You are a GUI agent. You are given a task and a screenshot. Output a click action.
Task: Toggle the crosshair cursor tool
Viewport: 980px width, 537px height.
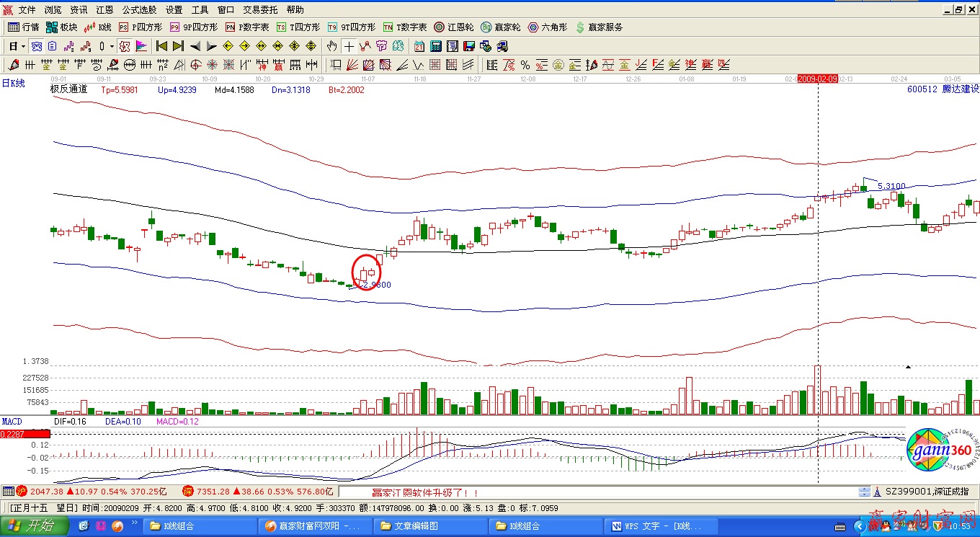click(349, 46)
